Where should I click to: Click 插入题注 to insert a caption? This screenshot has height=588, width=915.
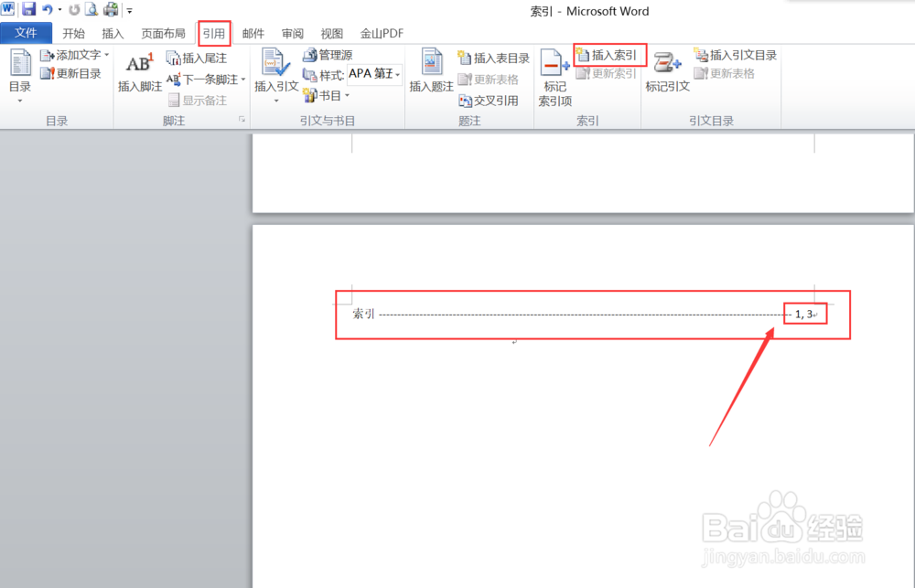pos(431,71)
